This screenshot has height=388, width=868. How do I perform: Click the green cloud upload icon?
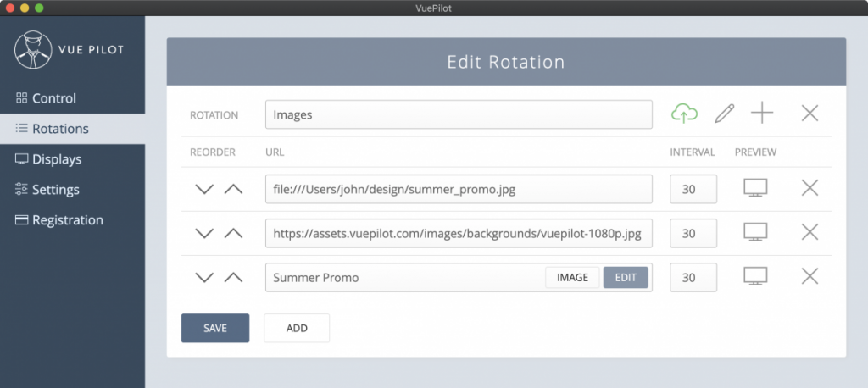(684, 113)
